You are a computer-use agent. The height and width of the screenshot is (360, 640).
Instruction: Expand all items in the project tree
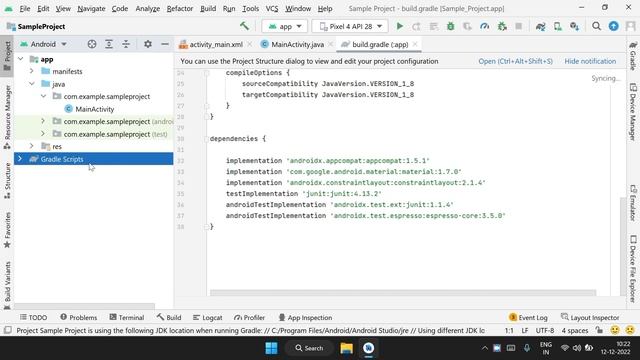coord(109,44)
